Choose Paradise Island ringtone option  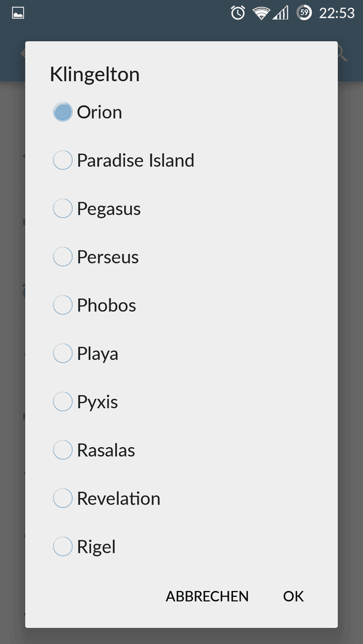[x=63, y=160]
